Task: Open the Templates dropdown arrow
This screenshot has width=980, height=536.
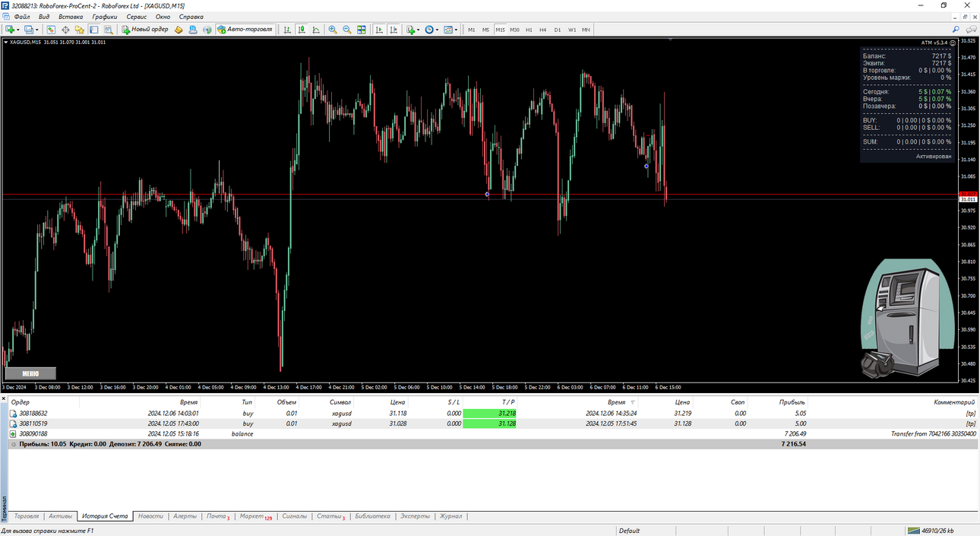Action: (x=457, y=30)
